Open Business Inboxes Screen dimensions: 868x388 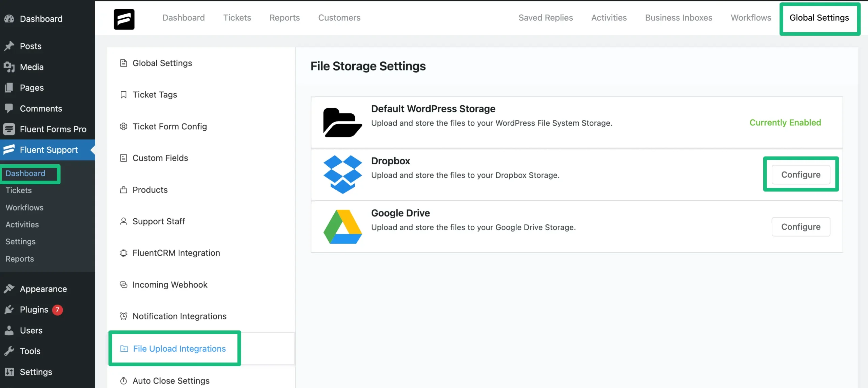click(678, 18)
